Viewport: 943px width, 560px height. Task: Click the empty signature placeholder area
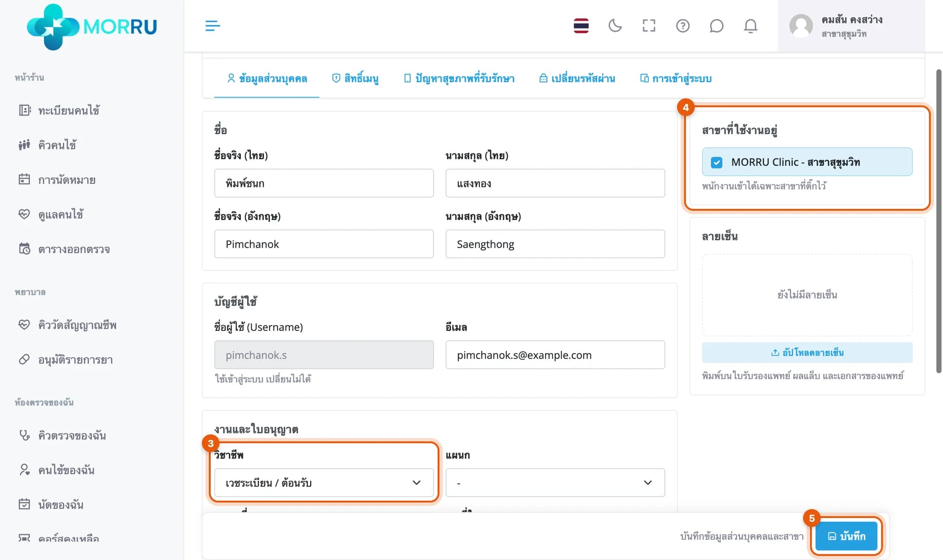click(x=807, y=295)
